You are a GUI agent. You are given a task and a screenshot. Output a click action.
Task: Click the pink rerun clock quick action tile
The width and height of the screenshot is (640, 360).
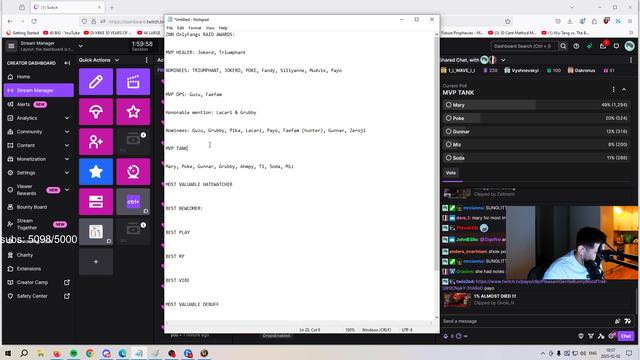point(133,171)
